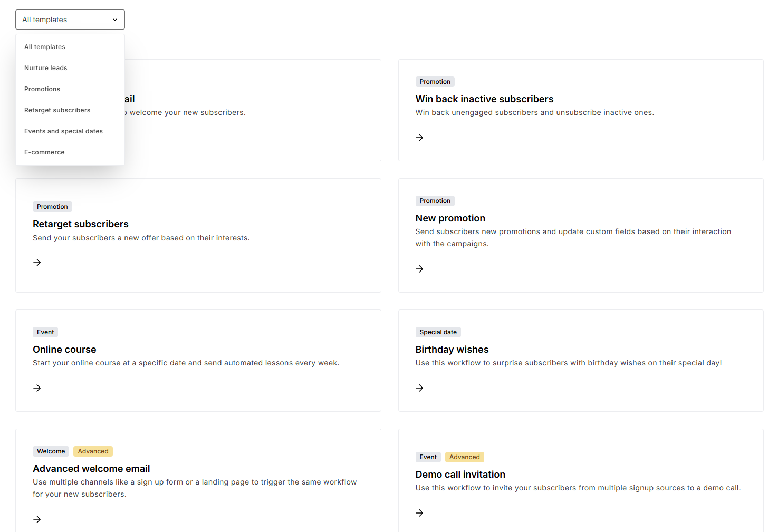The width and height of the screenshot is (768, 532).
Task: Click the arrow icon on Advanced welcome email card
Action: tap(37, 519)
